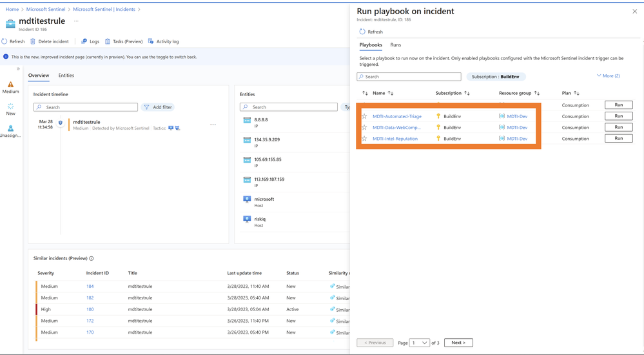
Task: Open the Tasks (Preview) clipboard icon
Action: [x=108, y=41]
